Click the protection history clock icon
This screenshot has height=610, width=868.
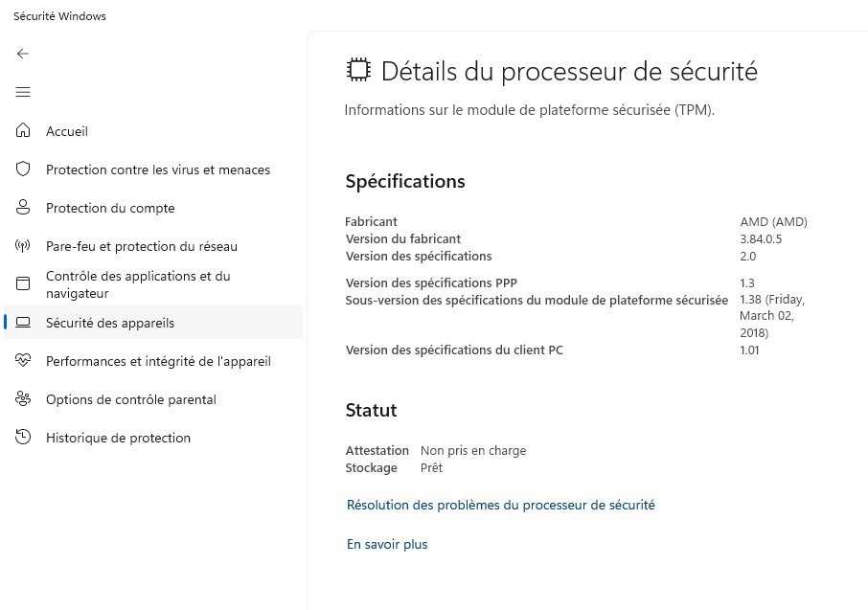click(23, 438)
